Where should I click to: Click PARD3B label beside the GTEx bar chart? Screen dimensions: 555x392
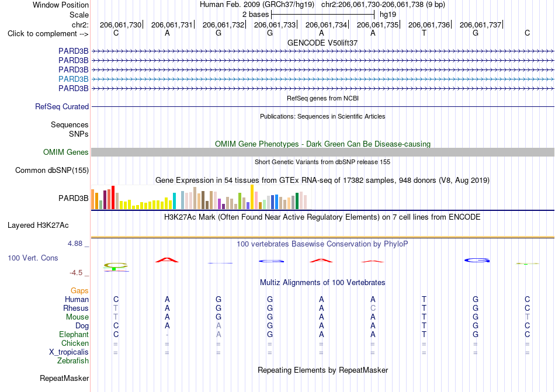click(x=73, y=198)
